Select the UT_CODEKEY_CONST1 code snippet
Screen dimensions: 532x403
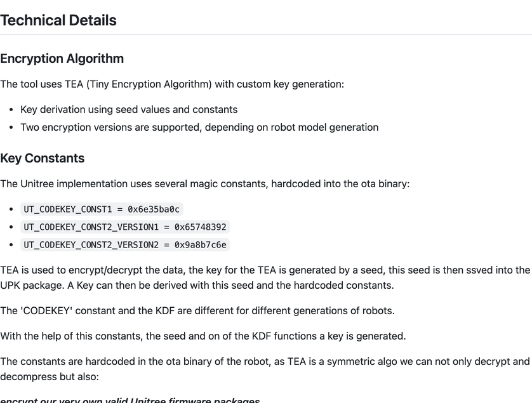tap(102, 209)
